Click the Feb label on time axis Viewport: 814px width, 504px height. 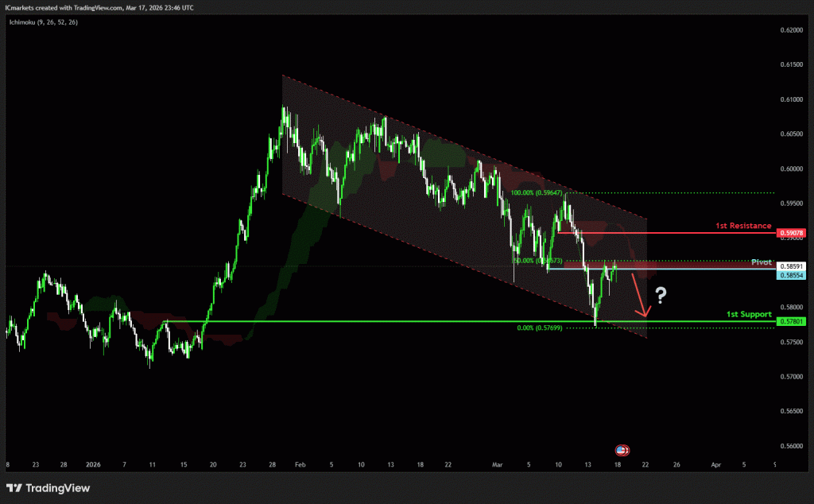click(300, 463)
